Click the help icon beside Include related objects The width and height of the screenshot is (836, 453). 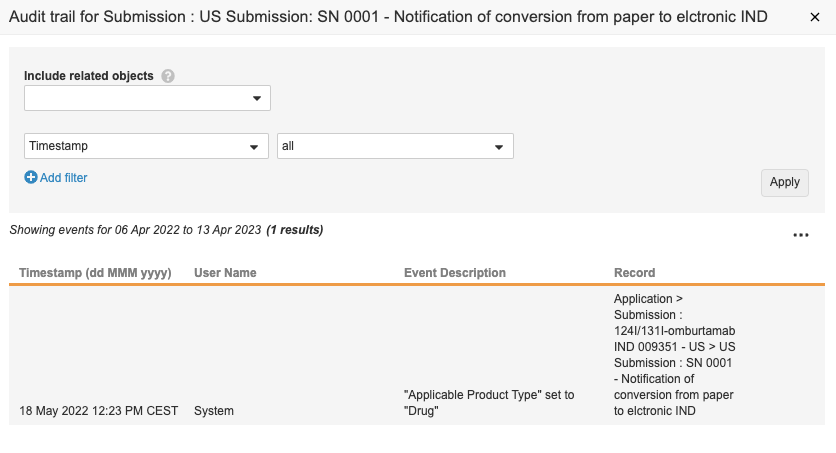click(x=168, y=76)
